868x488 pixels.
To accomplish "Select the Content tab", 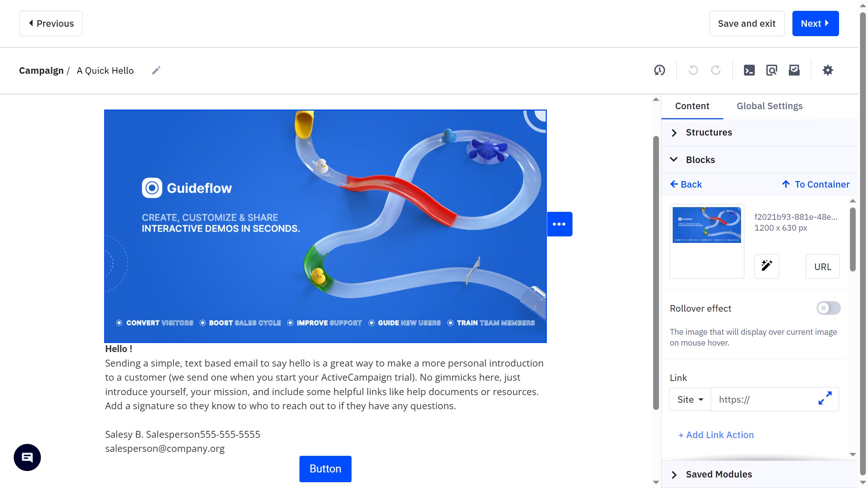I will 692,106.
